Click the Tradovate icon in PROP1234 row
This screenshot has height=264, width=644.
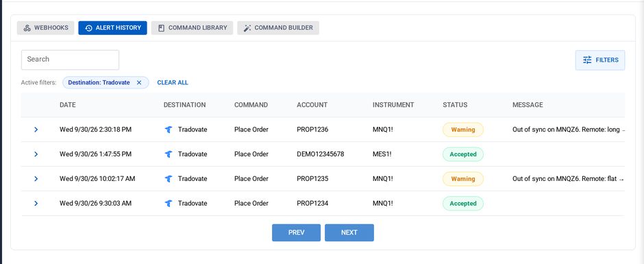coord(169,204)
